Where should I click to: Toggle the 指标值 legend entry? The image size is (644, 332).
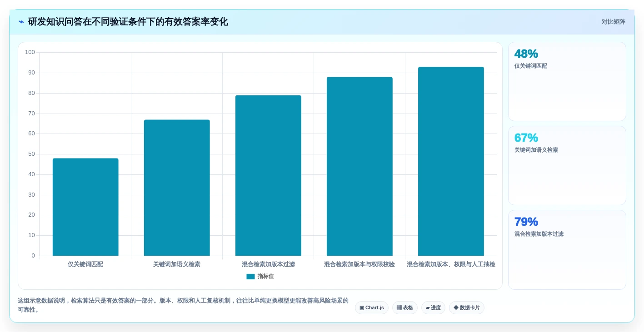(260, 276)
